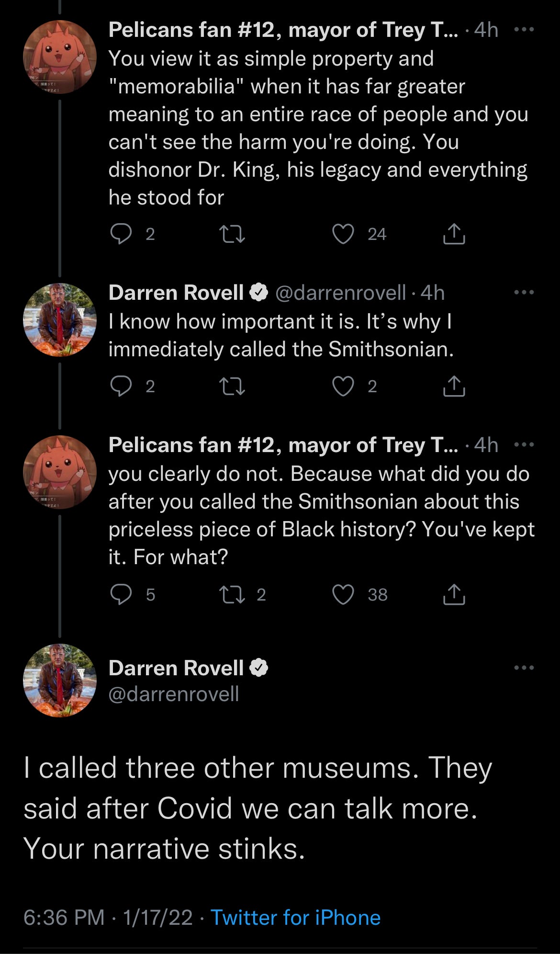Image resolution: width=560 pixels, height=954 pixels.
Task: Reply to the 'you clearly do not' tweet
Action: click(x=121, y=595)
